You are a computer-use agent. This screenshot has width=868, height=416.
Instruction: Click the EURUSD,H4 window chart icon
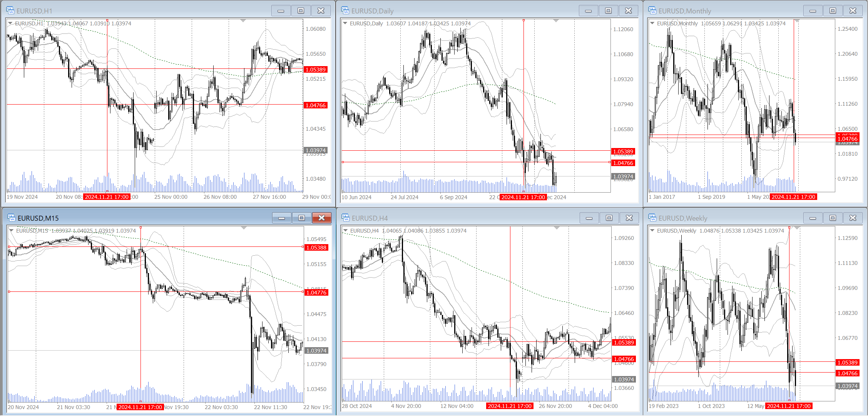(346, 218)
